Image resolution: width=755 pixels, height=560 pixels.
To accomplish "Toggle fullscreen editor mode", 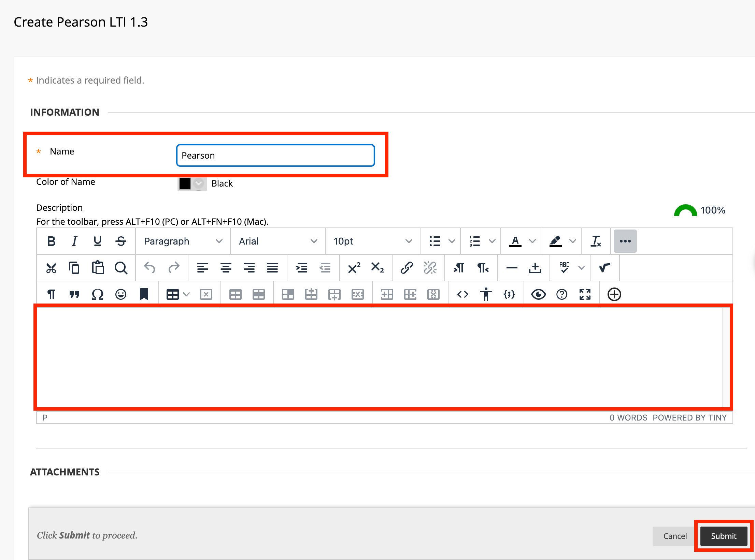I will [x=585, y=294].
